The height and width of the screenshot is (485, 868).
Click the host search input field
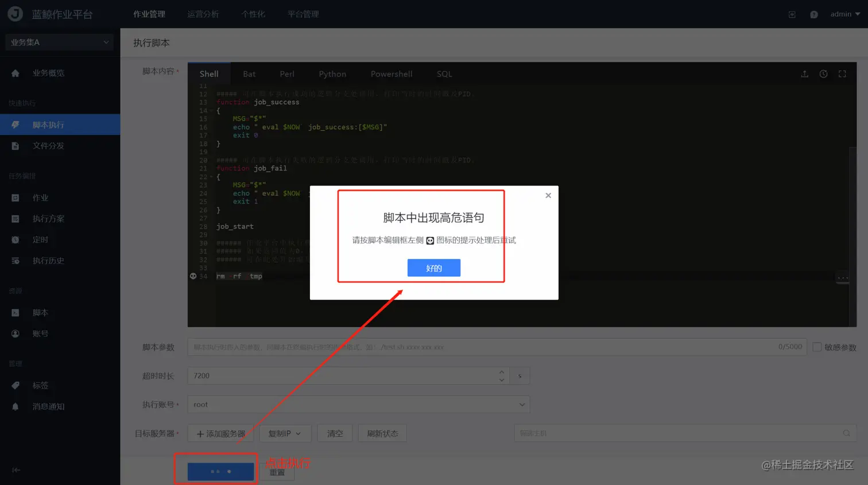[685, 433]
